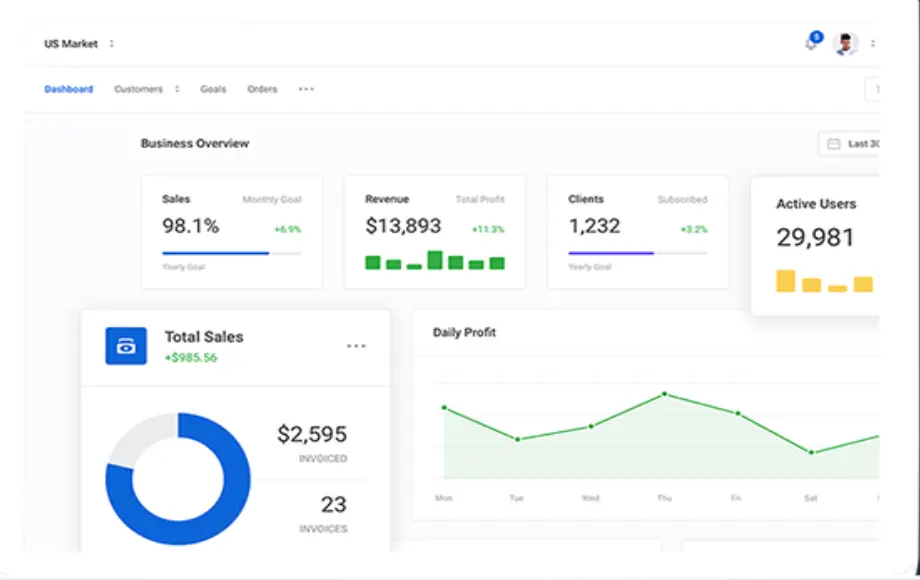Expand the US Market selector
This screenshot has height=580, width=920.
tap(111, 44)
